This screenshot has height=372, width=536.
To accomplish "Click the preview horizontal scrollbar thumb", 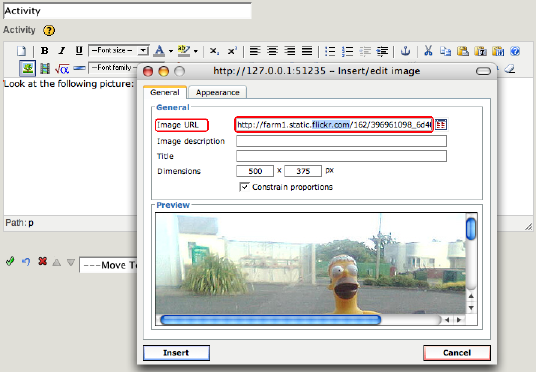I will tap(270, 320).
